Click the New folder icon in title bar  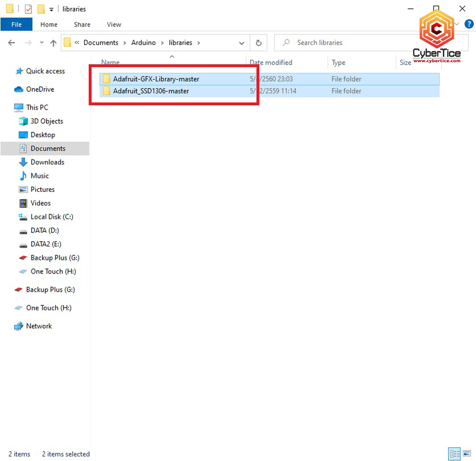pos(41,9)
